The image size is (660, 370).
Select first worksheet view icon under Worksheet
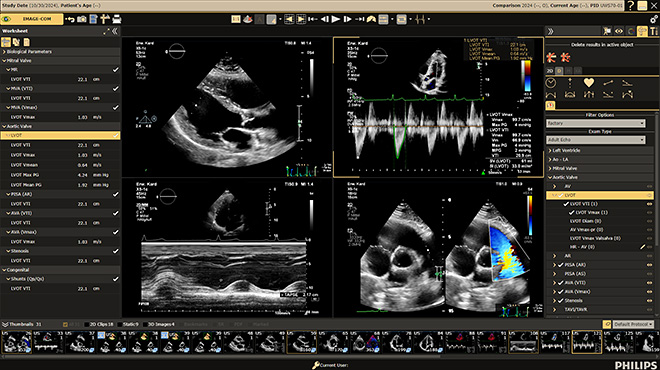coord(6,42)
